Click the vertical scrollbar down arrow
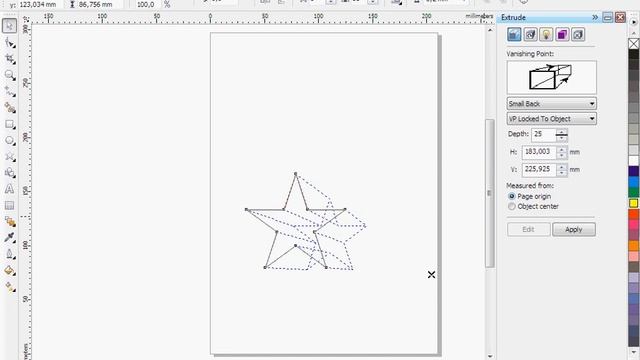 tap(490, 356)
